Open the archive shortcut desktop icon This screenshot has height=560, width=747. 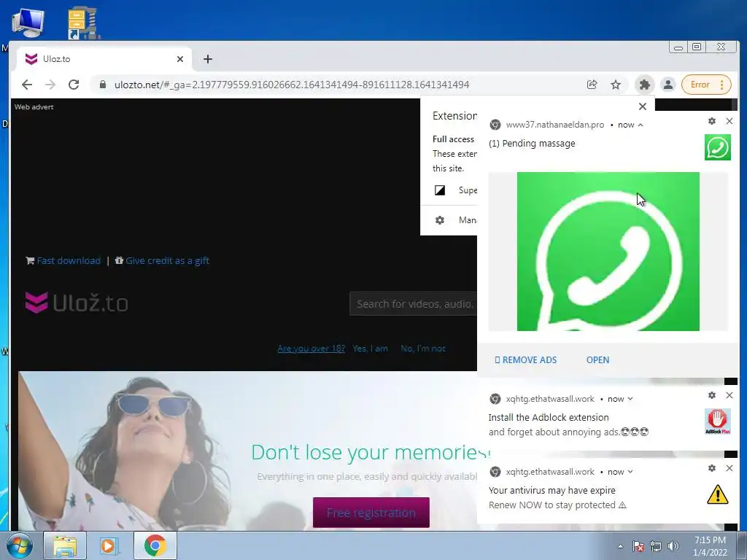(x=84, y=23)
